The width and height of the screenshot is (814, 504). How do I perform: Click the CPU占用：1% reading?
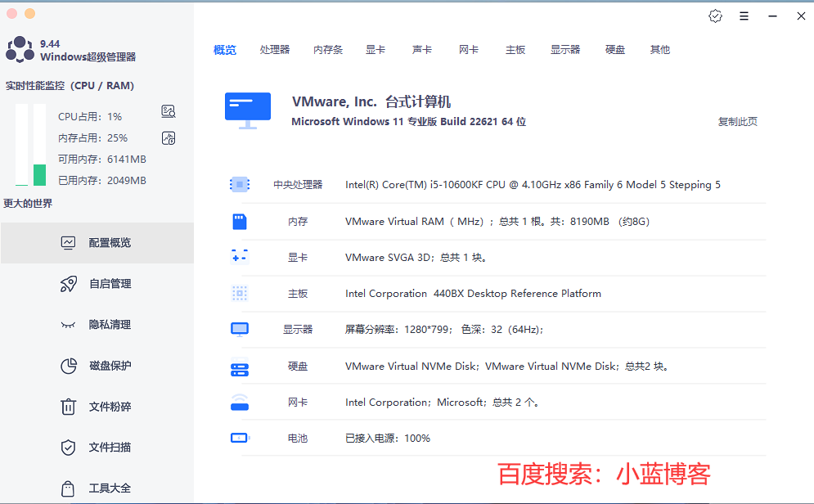click(90, 117)
